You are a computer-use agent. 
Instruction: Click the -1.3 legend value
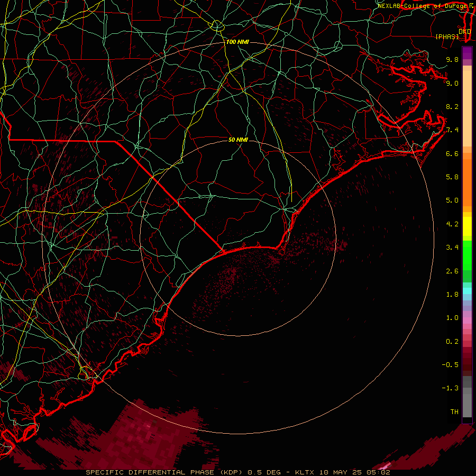click(450, 388)
